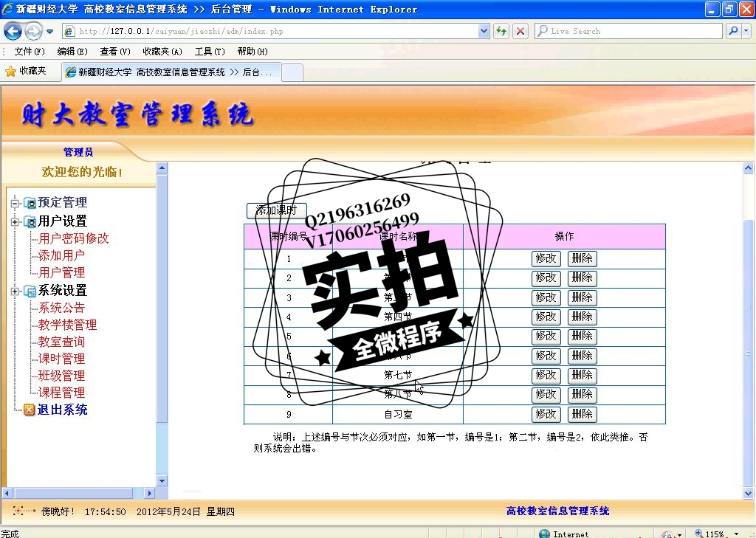Image resolution: width=756 pixels, height=538 pixels.
Task: Click 删除 in the 自习室 row
Action: (x=582, y=414)
